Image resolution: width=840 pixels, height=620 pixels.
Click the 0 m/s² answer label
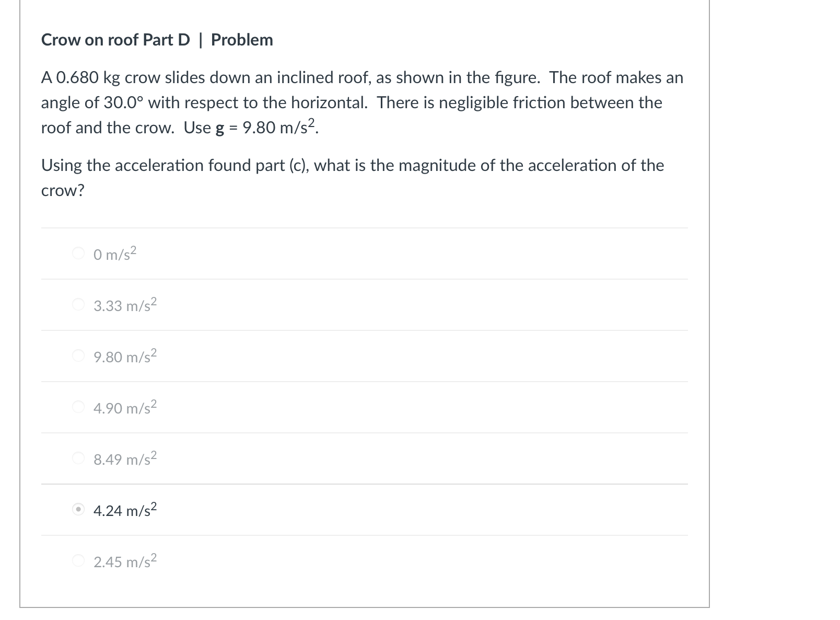pos(113,253)
